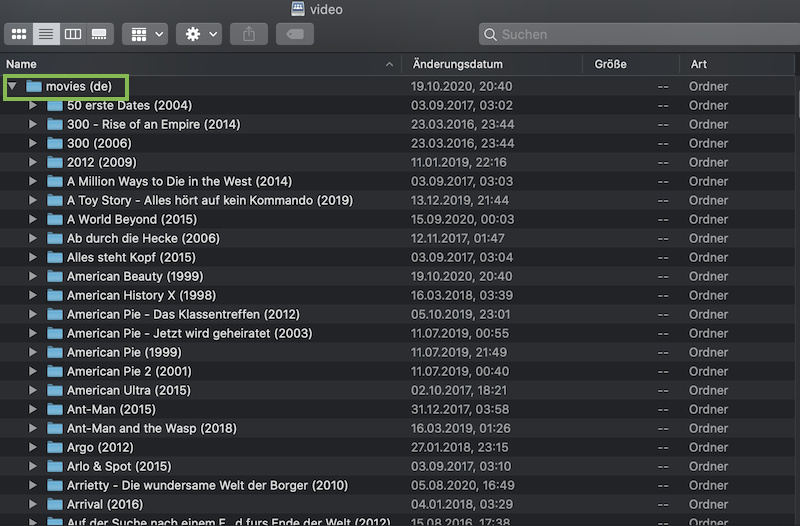Click folder icon of American Pie 2 (2001)
Viewport: 800px width, 526px height.
(x=55, y=371)
